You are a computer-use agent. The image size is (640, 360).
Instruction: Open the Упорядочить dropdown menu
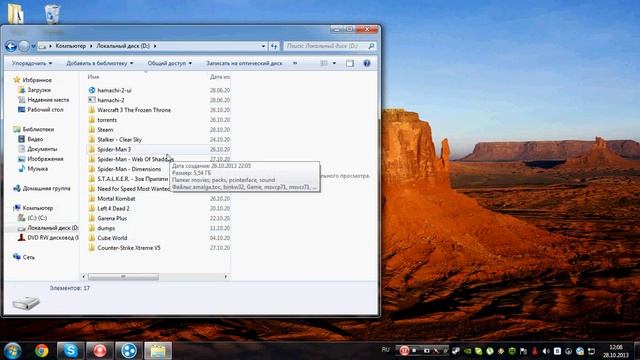click(32, 63)
